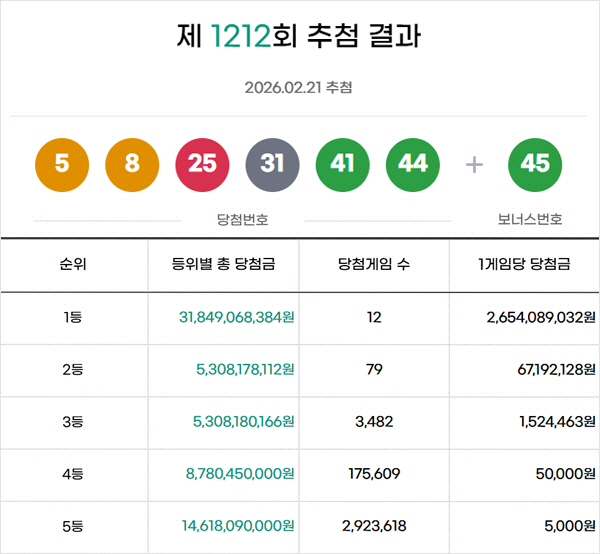Viewport: 600px width, 554px height.
Task: Click the 당첨게임 수 column header
Action: (x=374, y=265)
